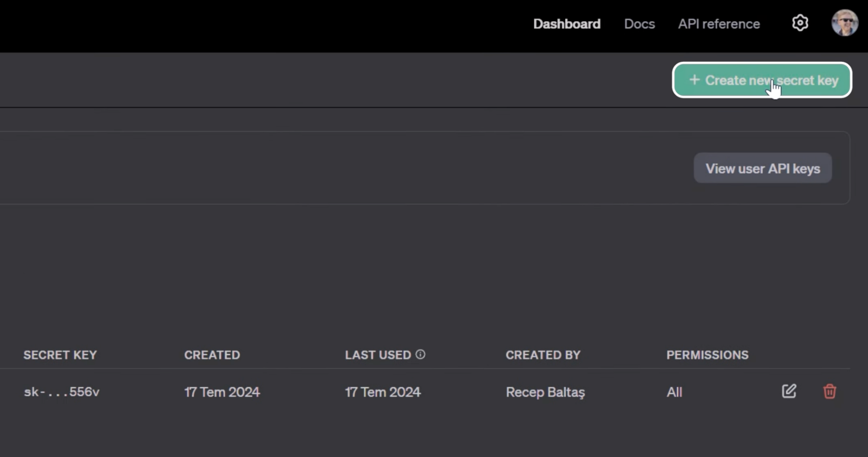Go to the Dashboard tab

click(x=567, y=24)
